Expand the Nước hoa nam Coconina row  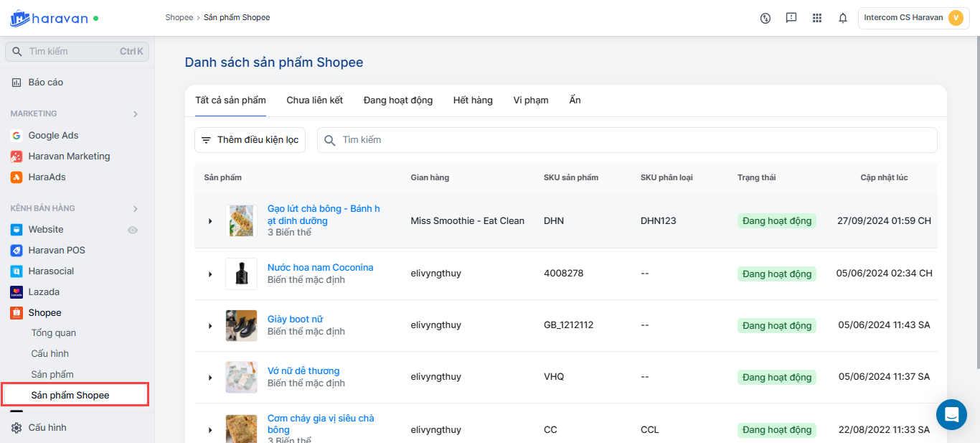click(210, 274)
